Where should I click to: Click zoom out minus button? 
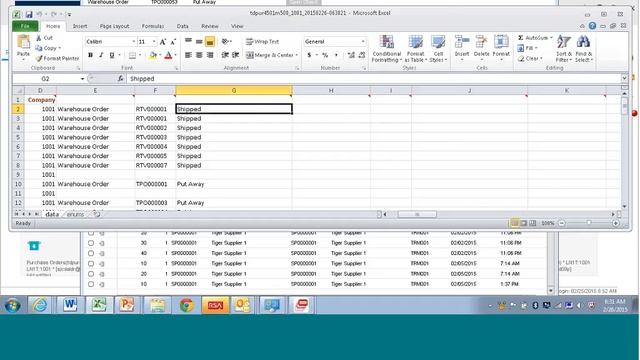pyautogui.click(x=562, y=223)
